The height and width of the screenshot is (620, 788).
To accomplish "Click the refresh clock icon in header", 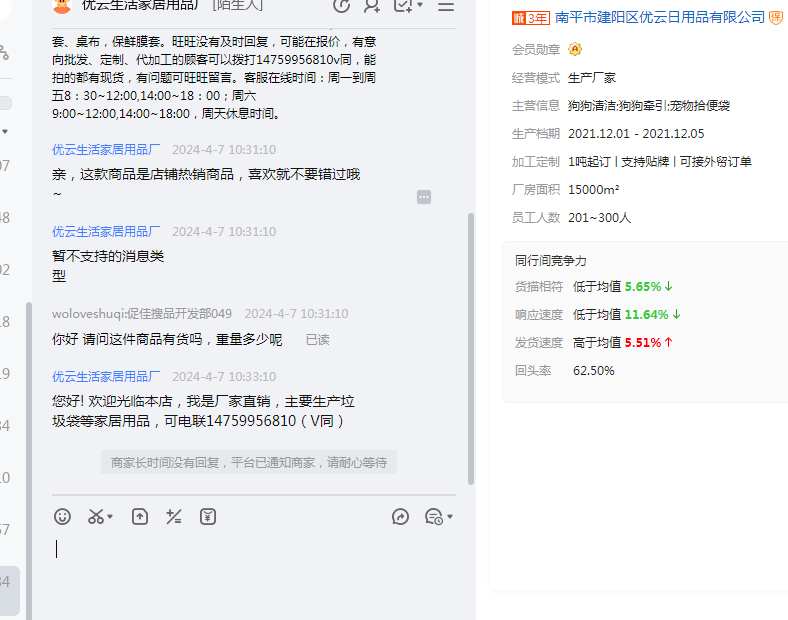I will tap(341, 6).
